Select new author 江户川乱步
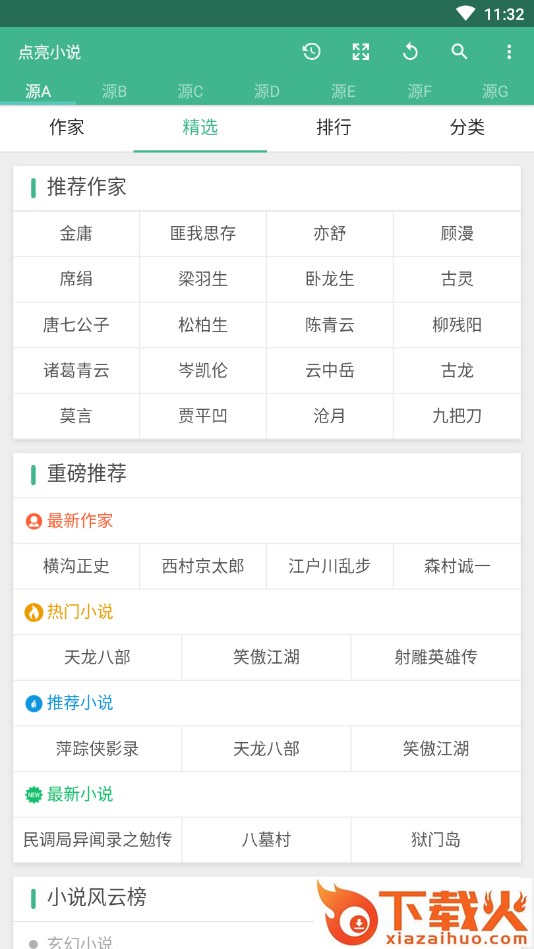Image resolution: width=534 pixels, height=949 pixels. tap(330, 566)
